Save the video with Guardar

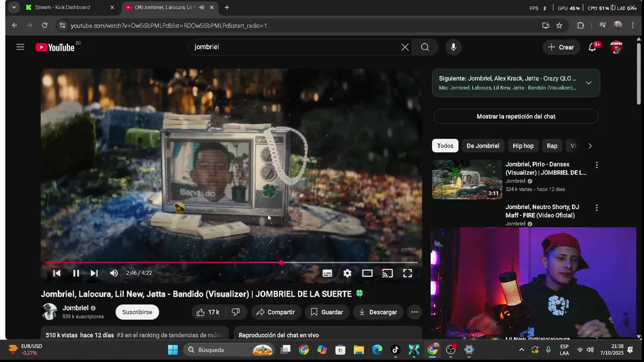point(327,312)
